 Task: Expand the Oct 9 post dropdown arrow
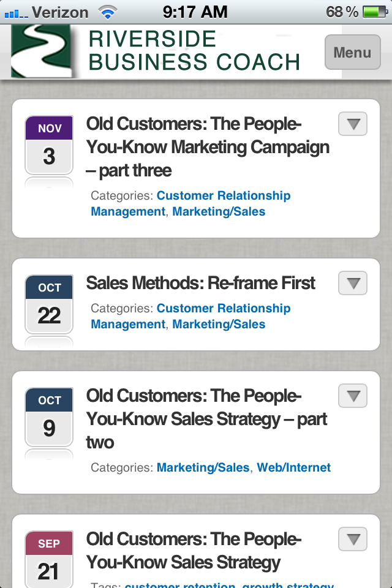pyautogui.click(x=353, y=396)
